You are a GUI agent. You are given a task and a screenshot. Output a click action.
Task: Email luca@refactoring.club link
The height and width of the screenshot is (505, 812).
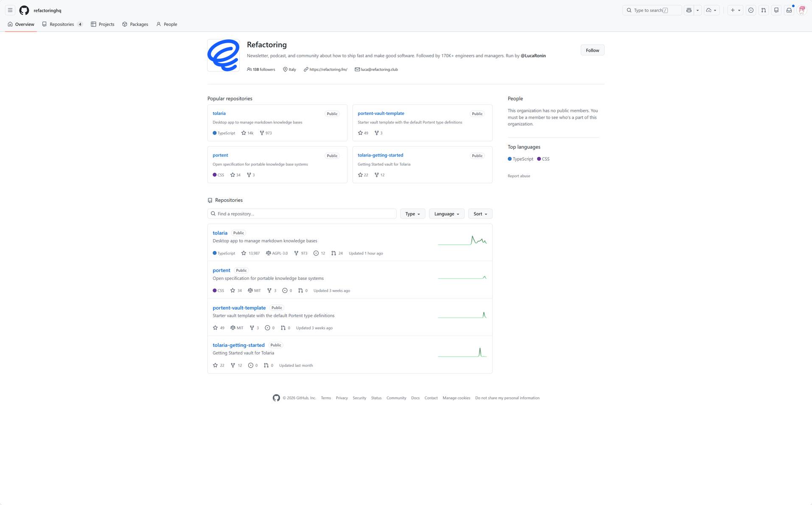(379, 70)
